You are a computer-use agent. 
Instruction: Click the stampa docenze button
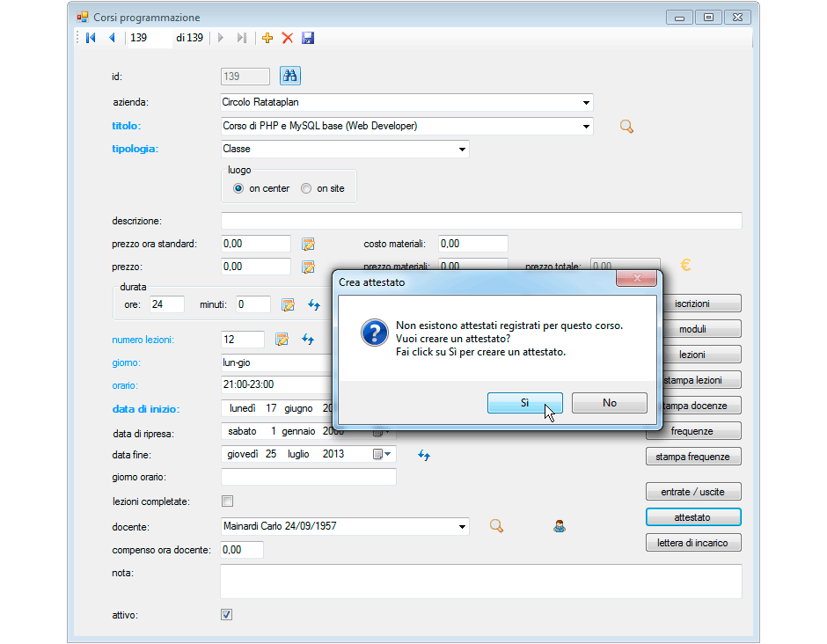693,406
